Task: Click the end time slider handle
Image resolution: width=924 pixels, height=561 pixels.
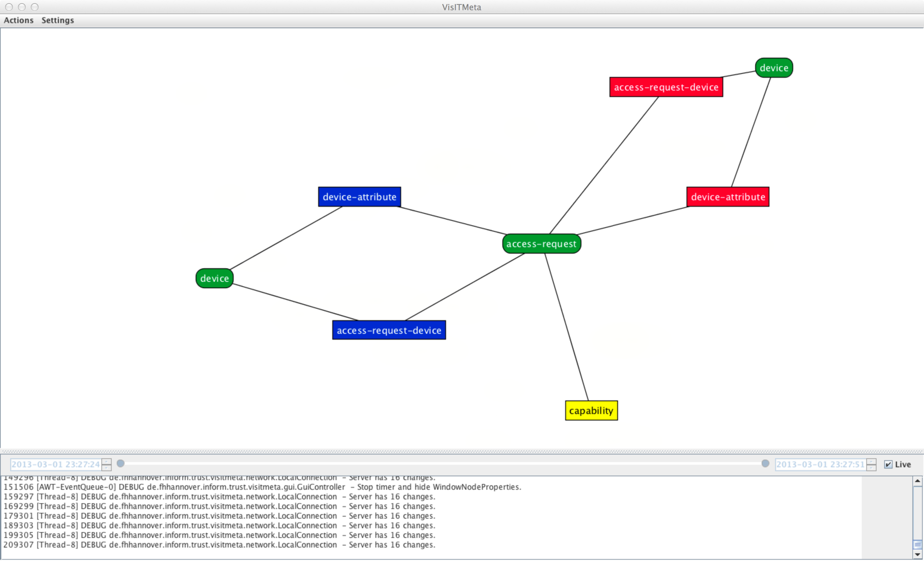Action: tap(766, 463)
